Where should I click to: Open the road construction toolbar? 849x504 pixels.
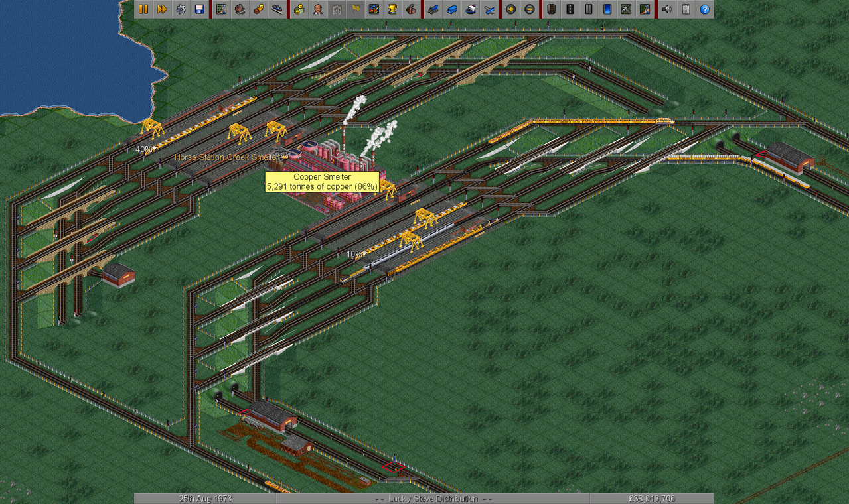pyautogui.click(x=570, y=9)
